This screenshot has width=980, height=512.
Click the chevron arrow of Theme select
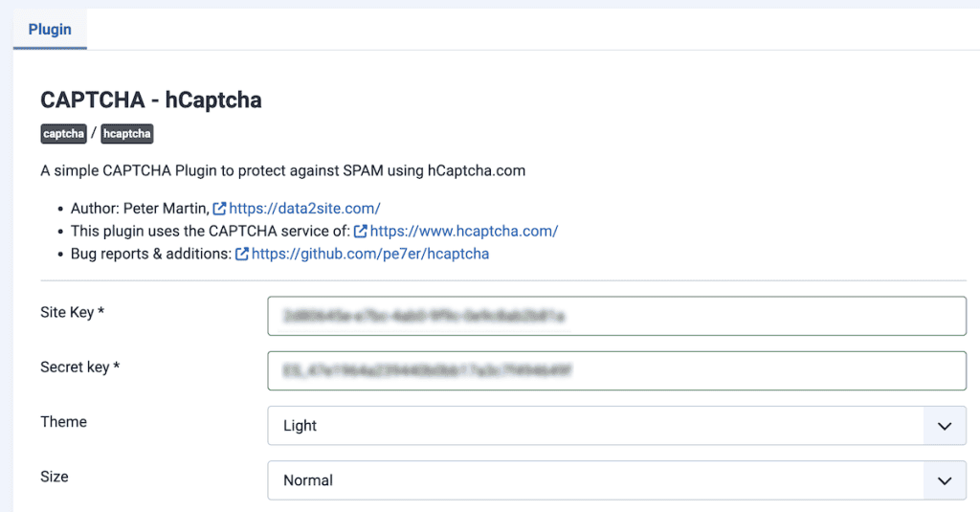click(x=945, y=427)
